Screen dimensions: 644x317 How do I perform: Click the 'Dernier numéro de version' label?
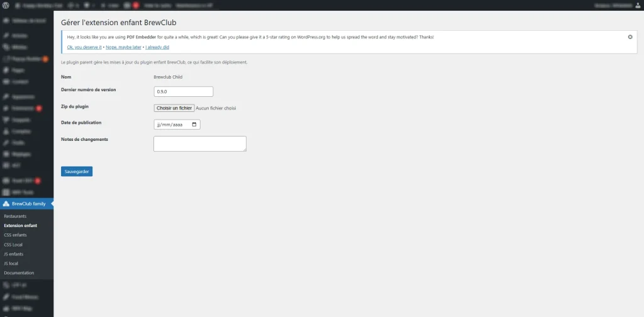[x=88, y=89]
